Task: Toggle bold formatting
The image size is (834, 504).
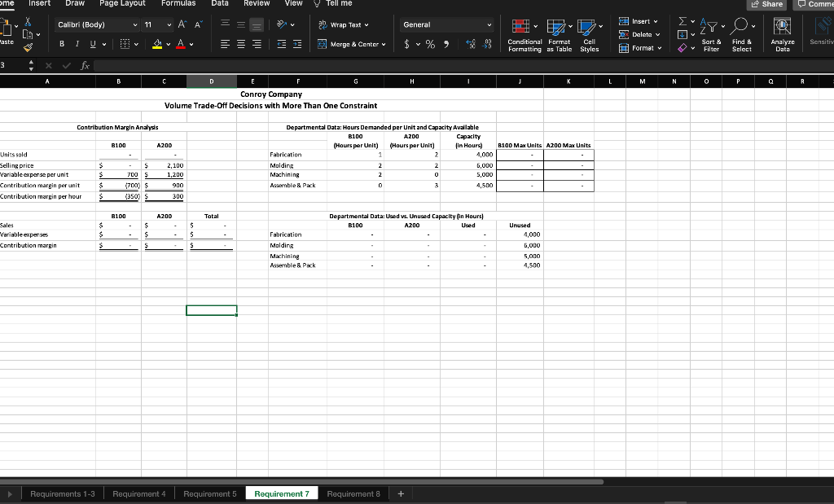Action: (61, 43)
